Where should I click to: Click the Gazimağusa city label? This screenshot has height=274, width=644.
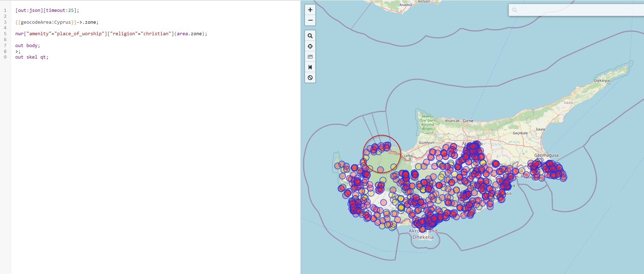pos(546,155)
